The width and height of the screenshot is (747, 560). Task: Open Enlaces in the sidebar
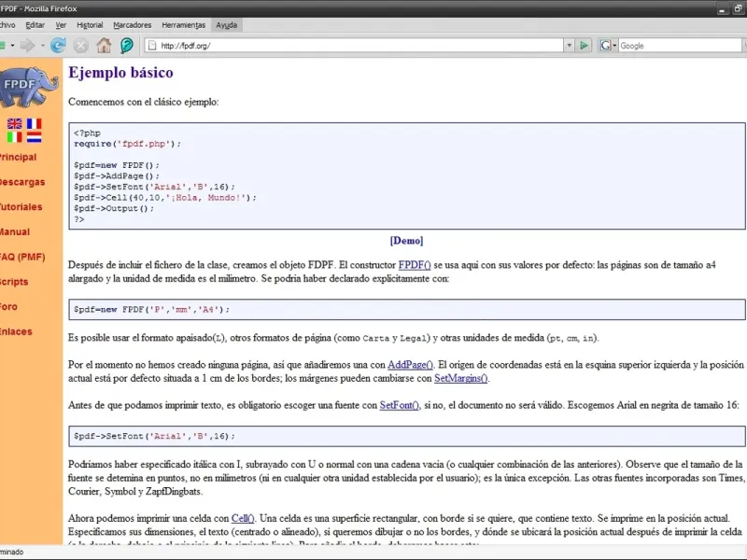[16, 331]
